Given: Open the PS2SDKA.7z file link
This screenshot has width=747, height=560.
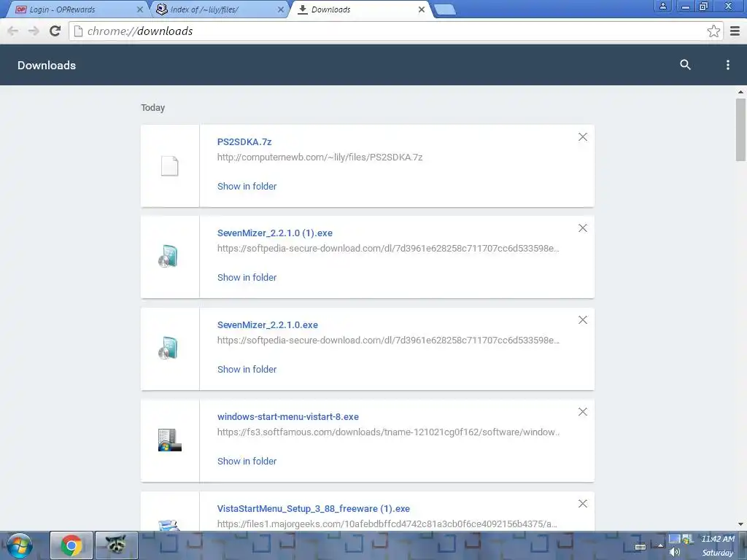Looking at the screenshot, I should coord(244,142).
